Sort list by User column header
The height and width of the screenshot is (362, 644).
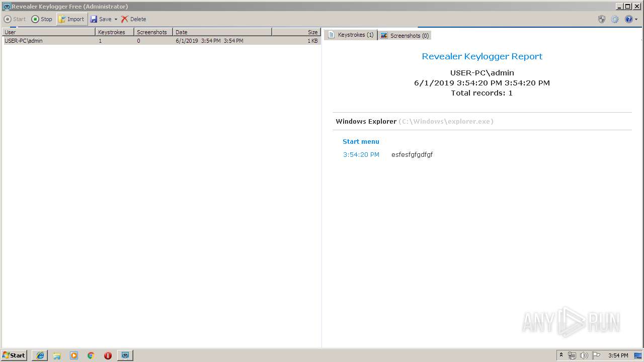[48, 32]
